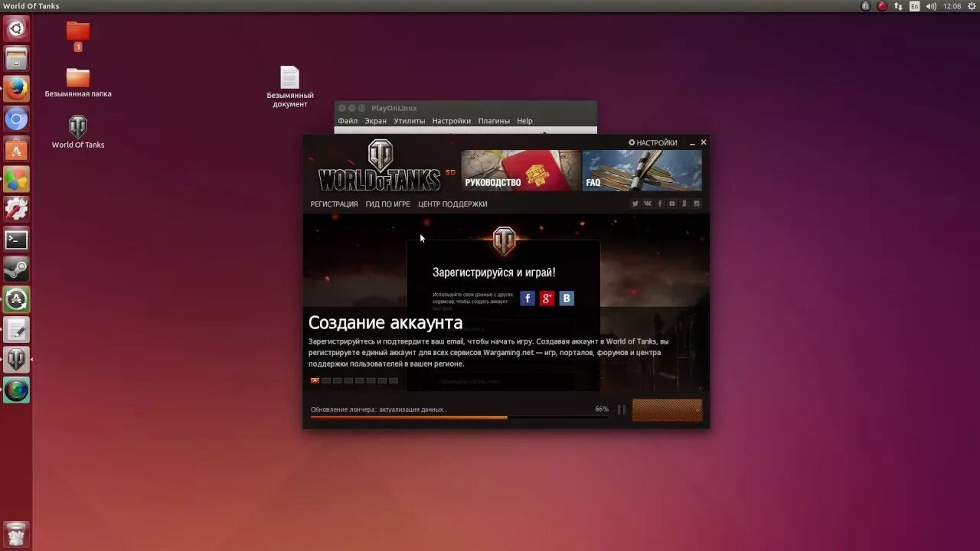980x551 pixels.
Task: Open PlayOnLinux four-color dock icon
Action: [x=16, y=179]
